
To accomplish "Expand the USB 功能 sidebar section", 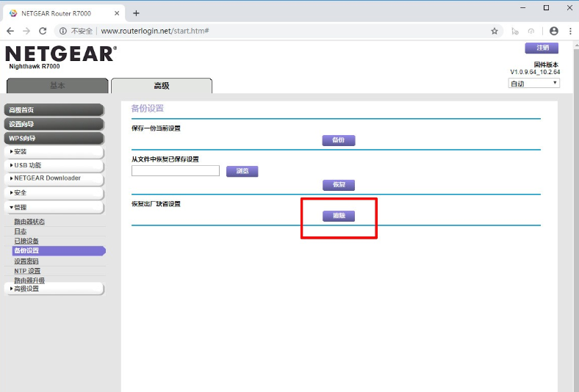I will click(54, 165).
